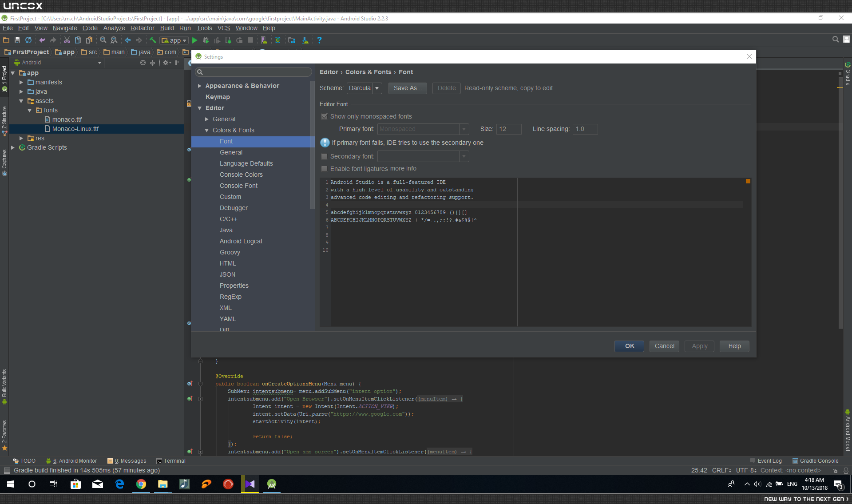Open the VCS menu
The image size is (852, 504).
coord(224,28)
